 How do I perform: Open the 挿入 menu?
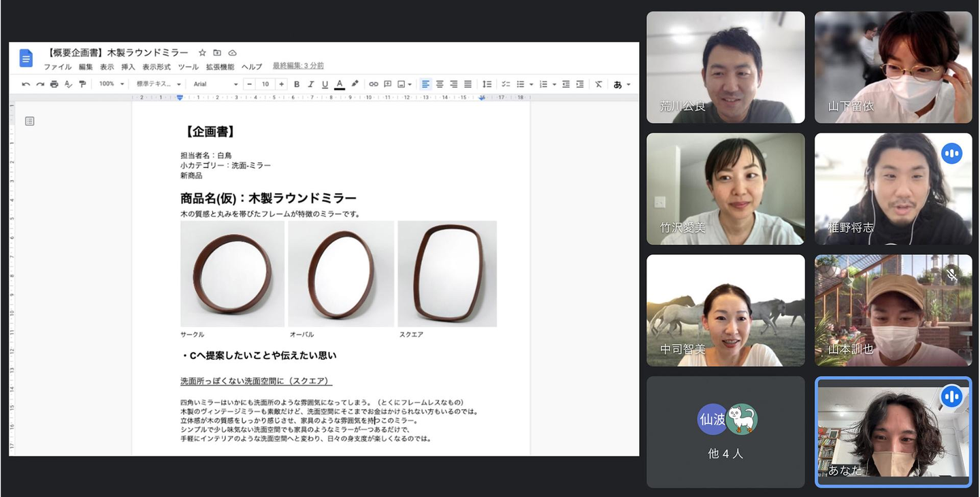pyautogui.click(x=128, y=67)
